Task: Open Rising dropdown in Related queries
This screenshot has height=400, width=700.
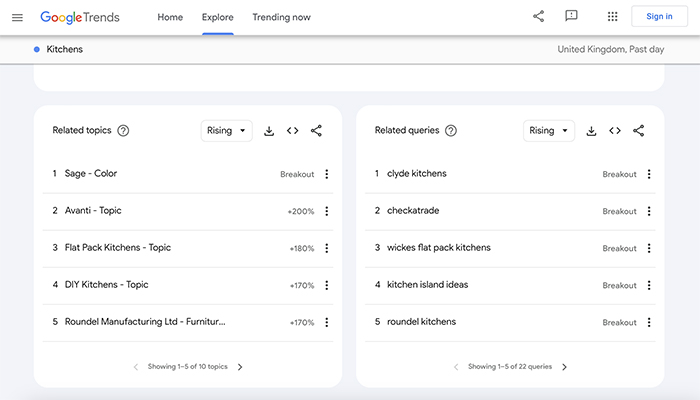Action: click(x=549, y=131)
